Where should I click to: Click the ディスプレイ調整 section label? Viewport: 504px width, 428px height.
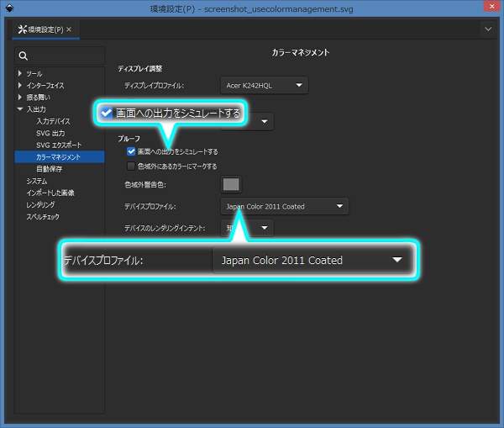139,69
